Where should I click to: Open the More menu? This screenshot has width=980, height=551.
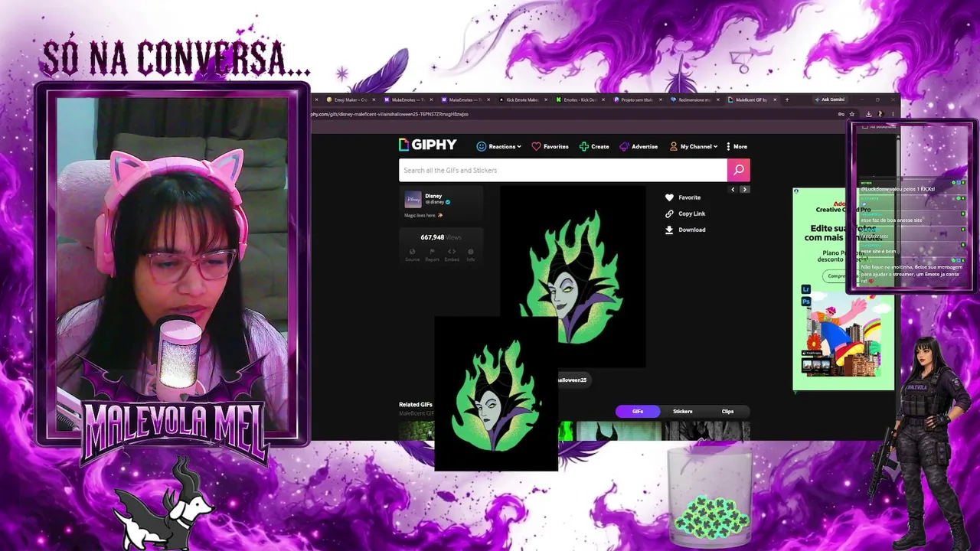pos(737,146)
